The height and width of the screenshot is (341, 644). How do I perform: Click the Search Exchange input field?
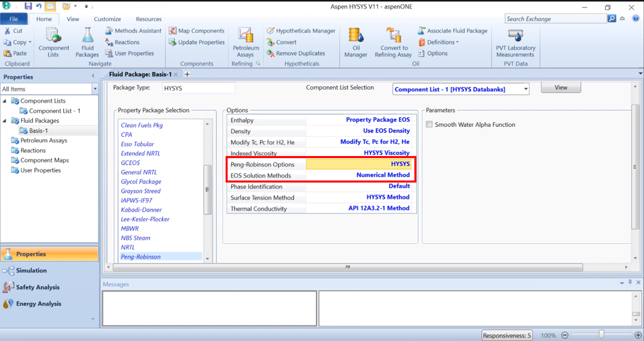(x=555, y=18)
